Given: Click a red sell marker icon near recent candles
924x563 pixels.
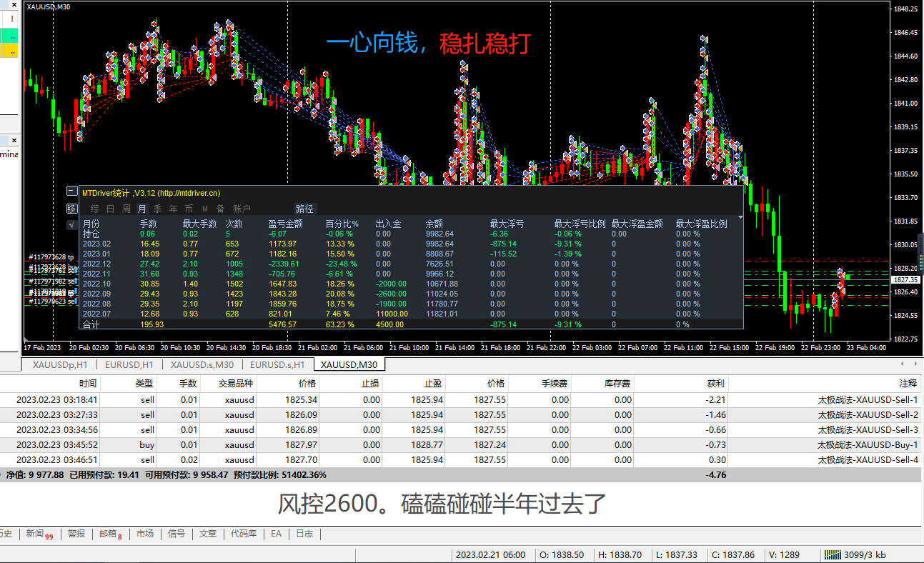Looking at the screenshot, I should [x=840, y=286].
